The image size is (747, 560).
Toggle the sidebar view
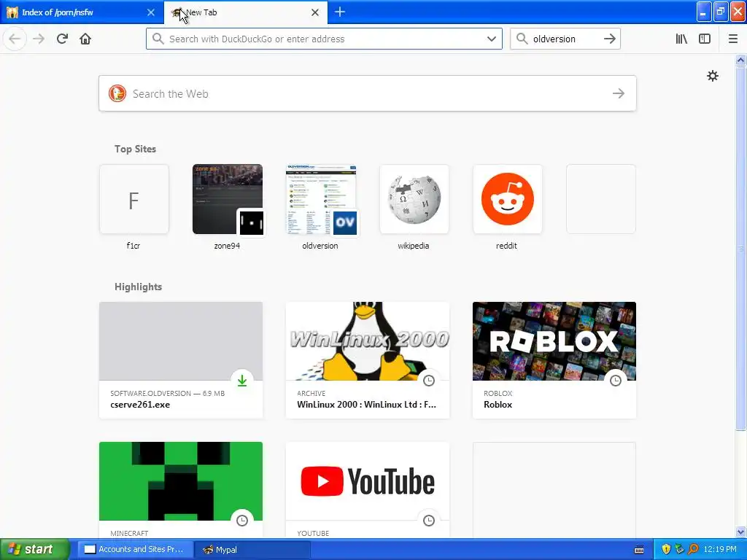click(x=705, y=39)
